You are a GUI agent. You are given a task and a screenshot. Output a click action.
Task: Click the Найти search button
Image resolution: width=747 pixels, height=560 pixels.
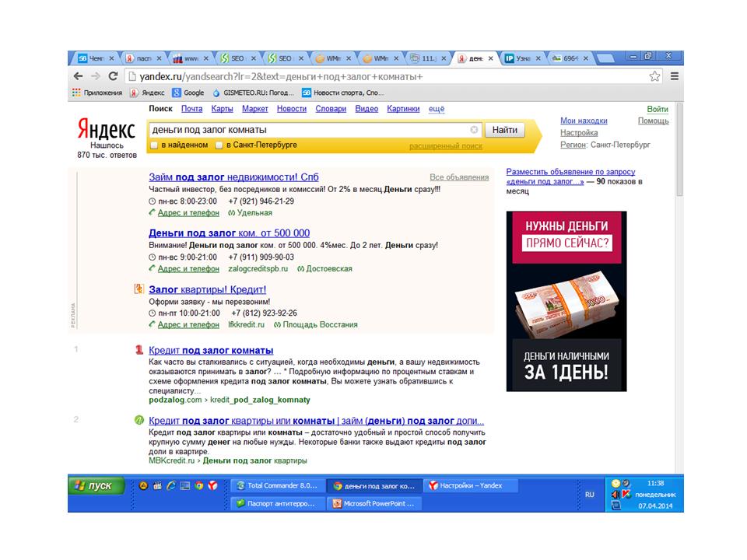[x=504, y=130]
